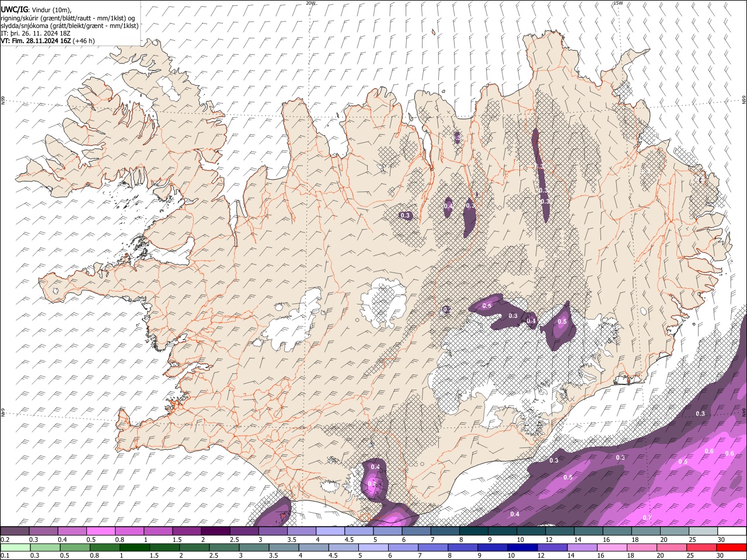747x560 pixels.
Task: Click the darkest purple 2 swatch in the upper legend
Action: tap(215, 531)
